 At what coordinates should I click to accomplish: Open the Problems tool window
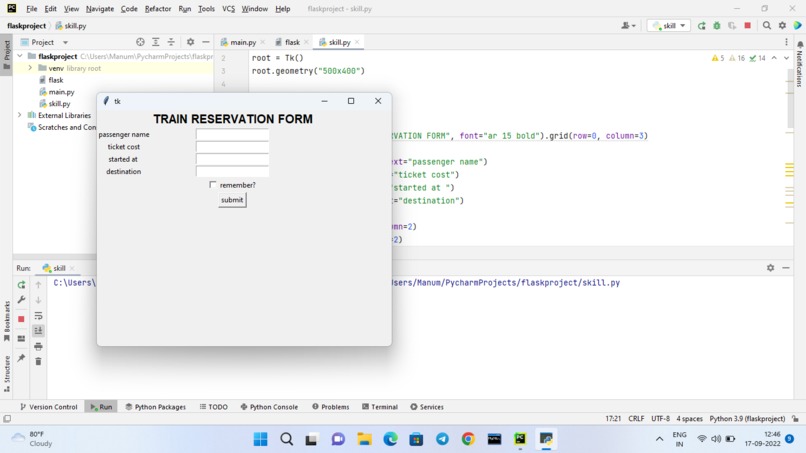331,407
